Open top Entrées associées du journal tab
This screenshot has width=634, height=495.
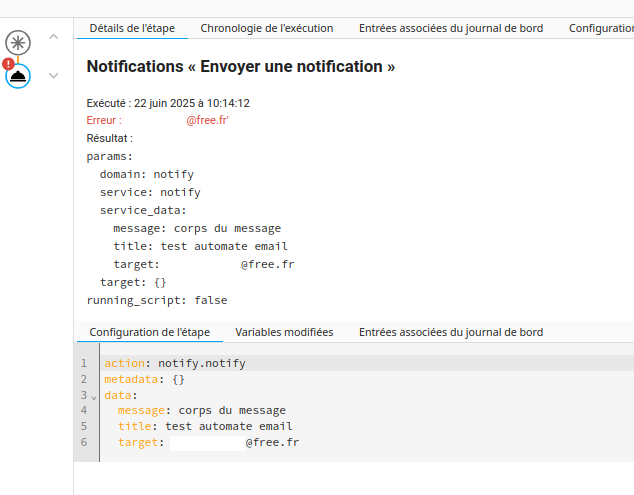[x=450, y=28]
